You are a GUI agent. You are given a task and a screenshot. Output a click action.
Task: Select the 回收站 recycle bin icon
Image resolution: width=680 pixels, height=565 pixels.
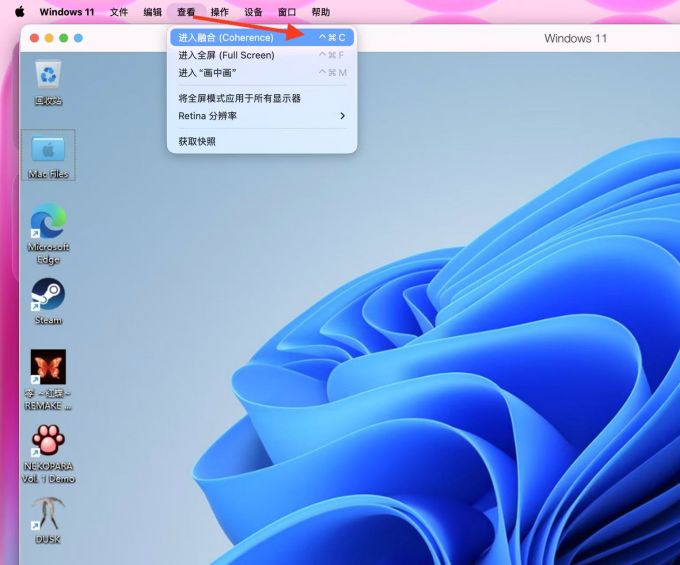pyautogui.click(x=48, y=83)
